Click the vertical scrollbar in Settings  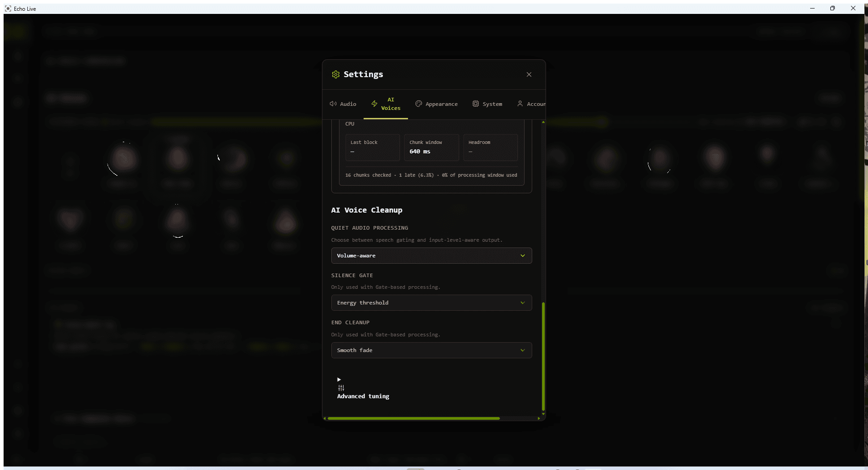point(543,357)
